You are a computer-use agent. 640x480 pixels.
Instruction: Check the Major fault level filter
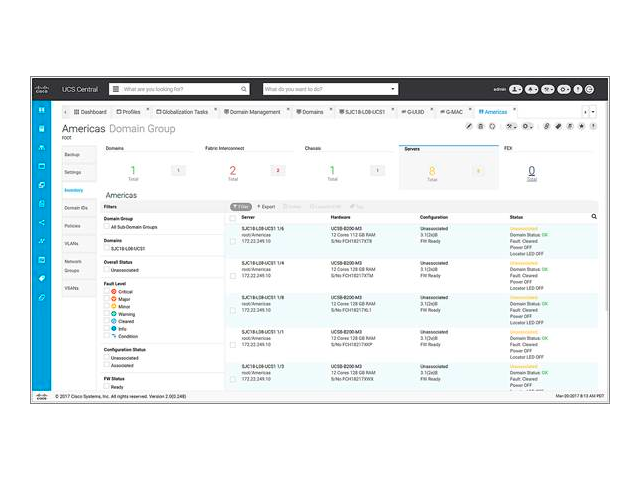[x=107, y=299]
